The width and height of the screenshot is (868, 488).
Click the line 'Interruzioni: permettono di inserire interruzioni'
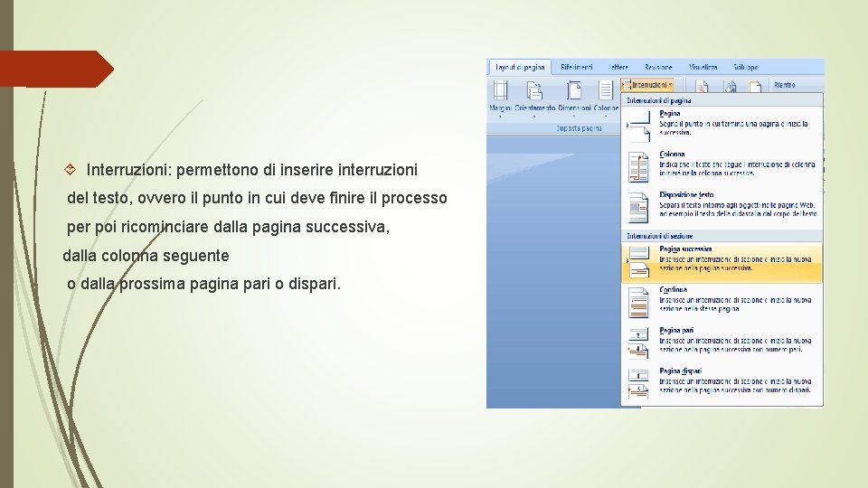tap(252, 170)
